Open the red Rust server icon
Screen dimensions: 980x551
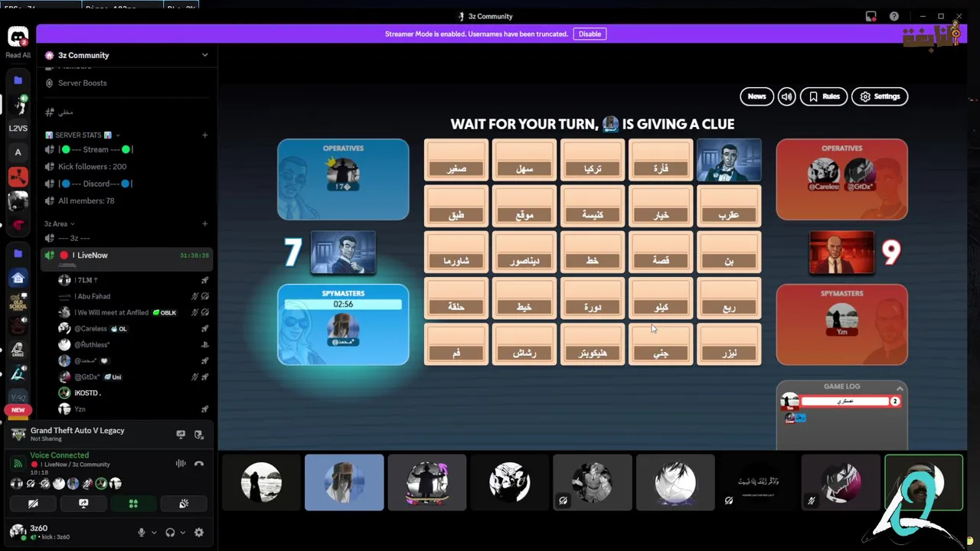(x=18, y=177)
